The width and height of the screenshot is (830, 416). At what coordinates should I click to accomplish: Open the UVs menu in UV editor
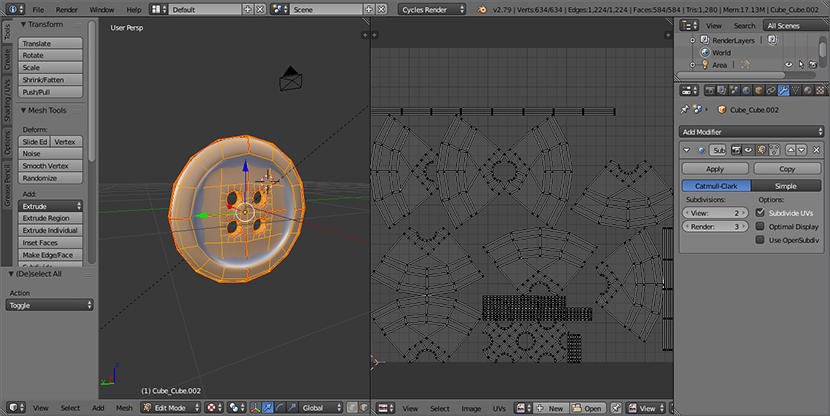pyautogui.click(x=499, y=409)
